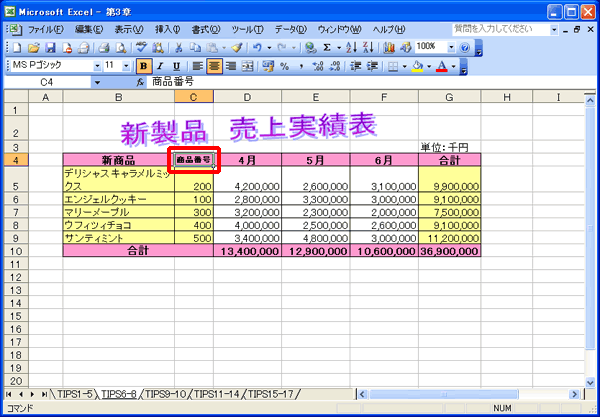Copy the selection using toolbar icon
The image size is (600, 417).
coord(196,47)
